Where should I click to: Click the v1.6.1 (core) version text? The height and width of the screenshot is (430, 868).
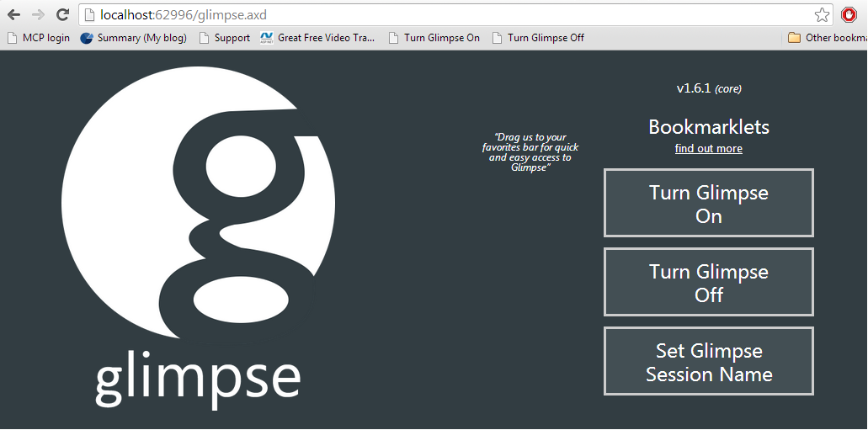click(709, 88)
